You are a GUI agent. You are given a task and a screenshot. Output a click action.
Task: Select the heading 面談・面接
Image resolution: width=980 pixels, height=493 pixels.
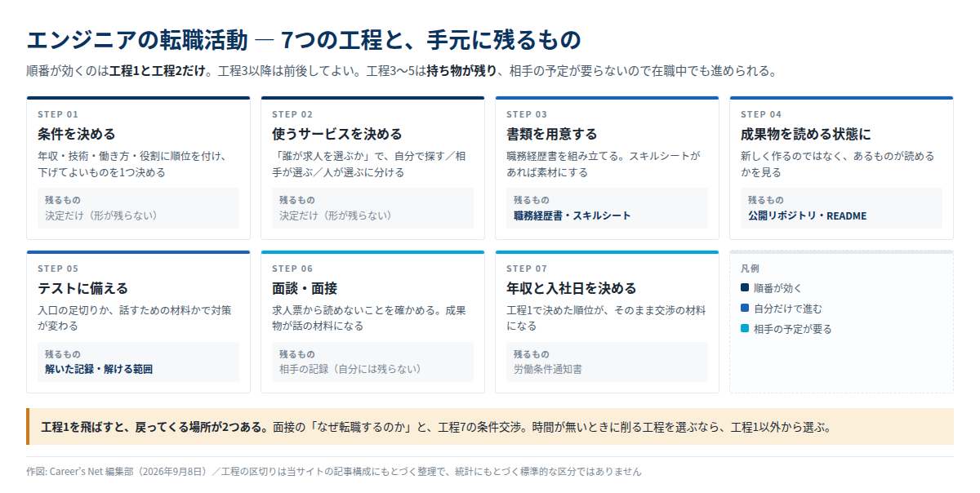pos(305,288)
